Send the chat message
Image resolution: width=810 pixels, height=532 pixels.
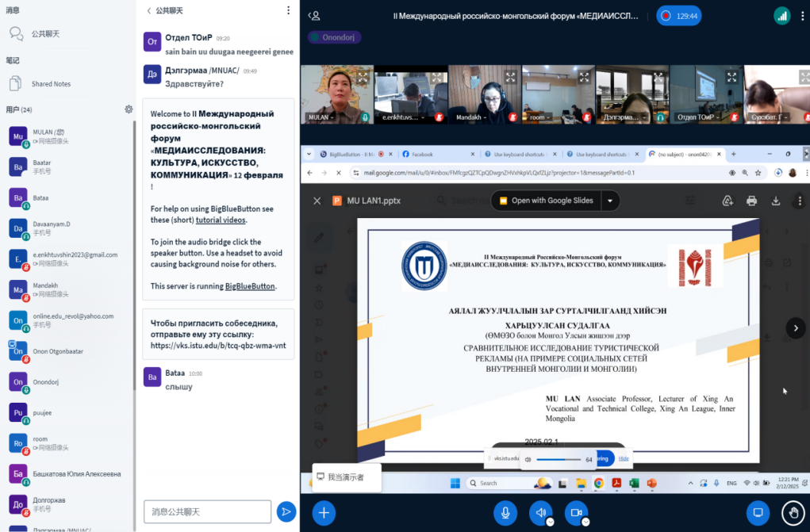(286, 512)
